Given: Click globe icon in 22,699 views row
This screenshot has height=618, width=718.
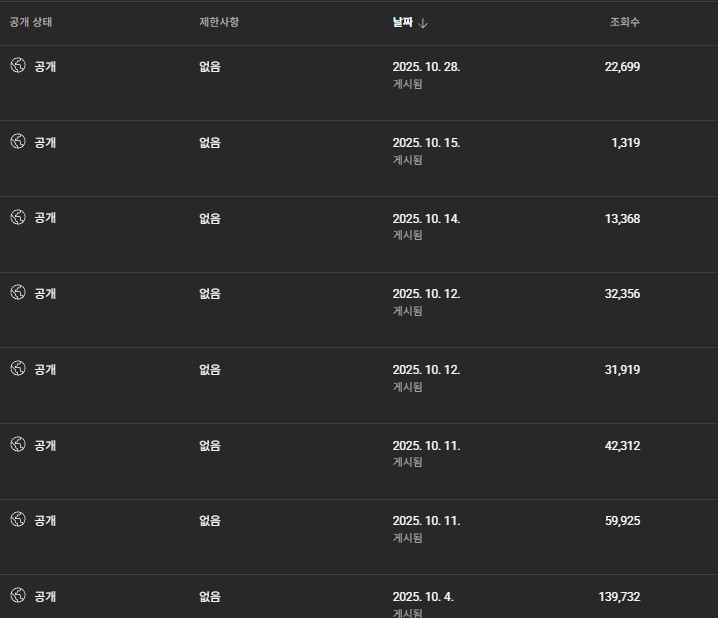Looking at the screenshot, I should coord(17,66).
